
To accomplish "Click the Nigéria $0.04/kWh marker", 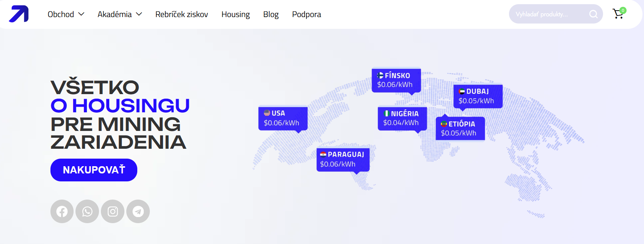I will (402, 118).
